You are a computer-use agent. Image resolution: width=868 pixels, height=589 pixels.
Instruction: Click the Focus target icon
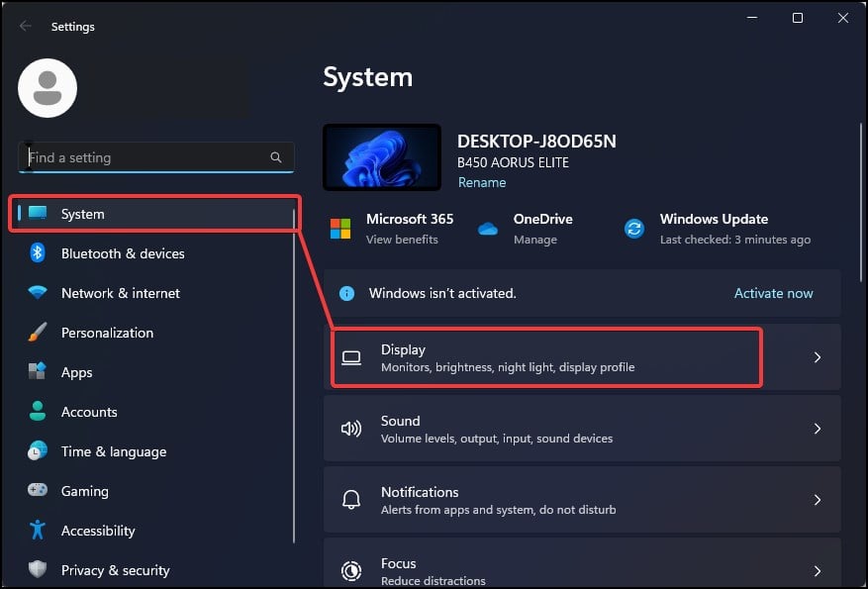[351, 571]
